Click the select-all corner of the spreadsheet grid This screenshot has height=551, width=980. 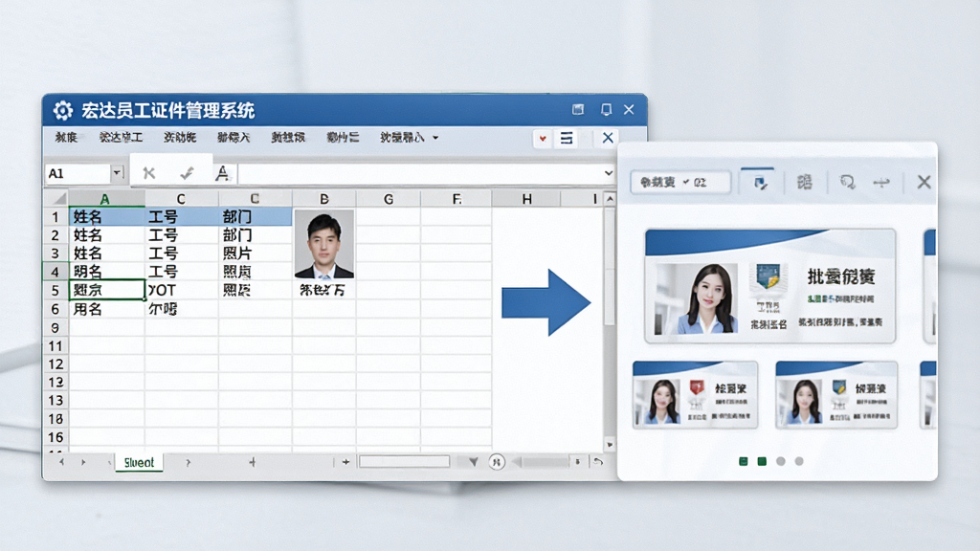56,199
